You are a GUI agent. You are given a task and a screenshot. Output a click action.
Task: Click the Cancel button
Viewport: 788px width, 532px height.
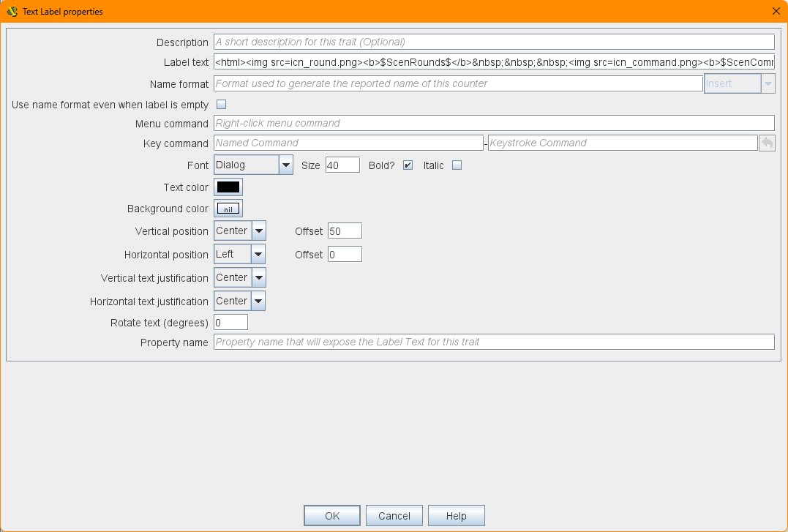[394, 516]
